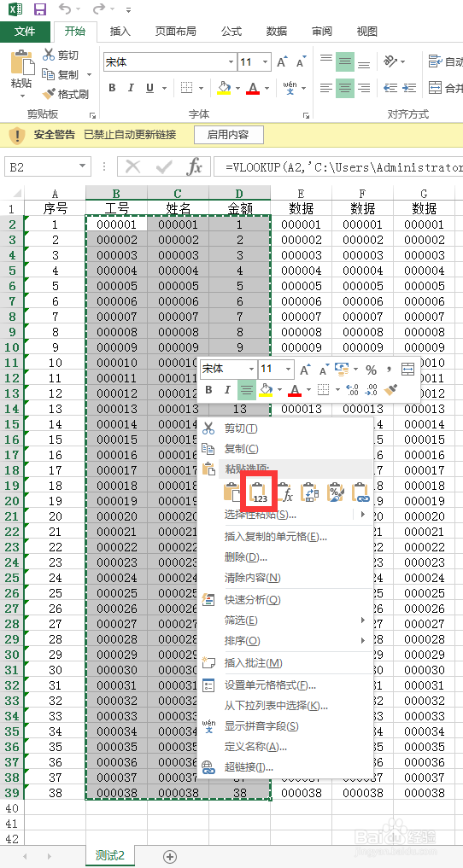Confirm entry with checkmark in formula bar
The width and height of the screenshot is (463, 868).
[x=164, y=166]
